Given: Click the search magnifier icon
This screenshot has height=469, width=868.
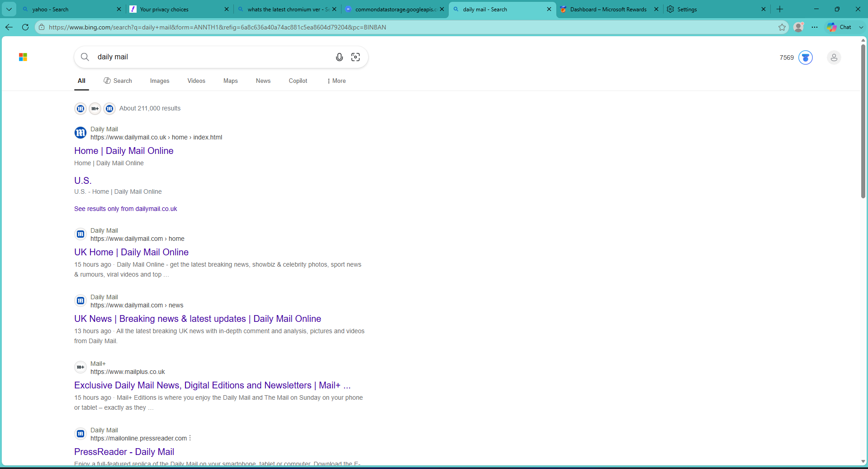Looking at the screenshot, I should coord(85,57).
